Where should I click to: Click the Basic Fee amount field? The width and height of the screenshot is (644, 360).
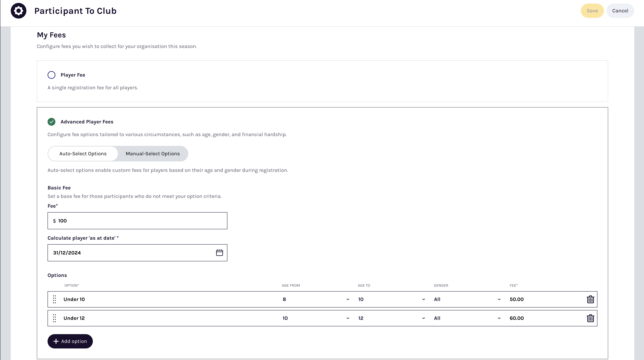[x=140, y=221]
